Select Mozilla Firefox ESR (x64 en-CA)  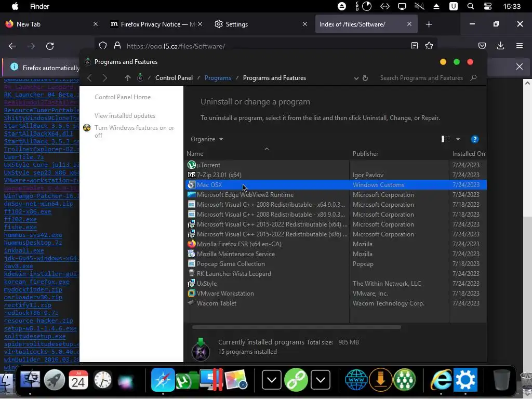point(336,244)
